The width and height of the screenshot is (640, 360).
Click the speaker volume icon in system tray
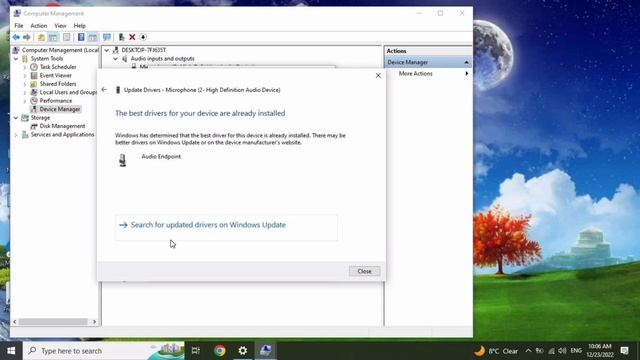562,351
